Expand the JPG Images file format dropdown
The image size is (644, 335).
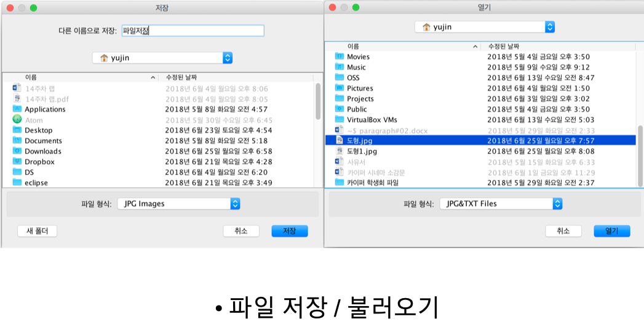[178, 203]
